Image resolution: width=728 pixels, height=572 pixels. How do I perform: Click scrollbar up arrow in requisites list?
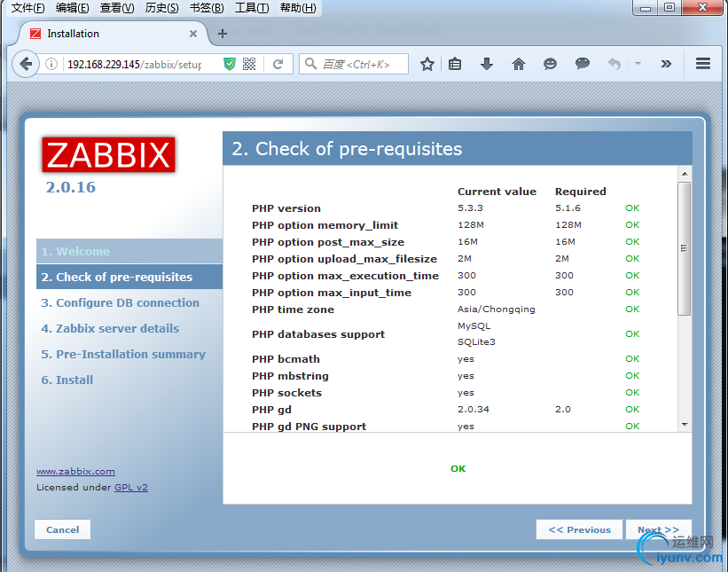[x=685, y=174]
